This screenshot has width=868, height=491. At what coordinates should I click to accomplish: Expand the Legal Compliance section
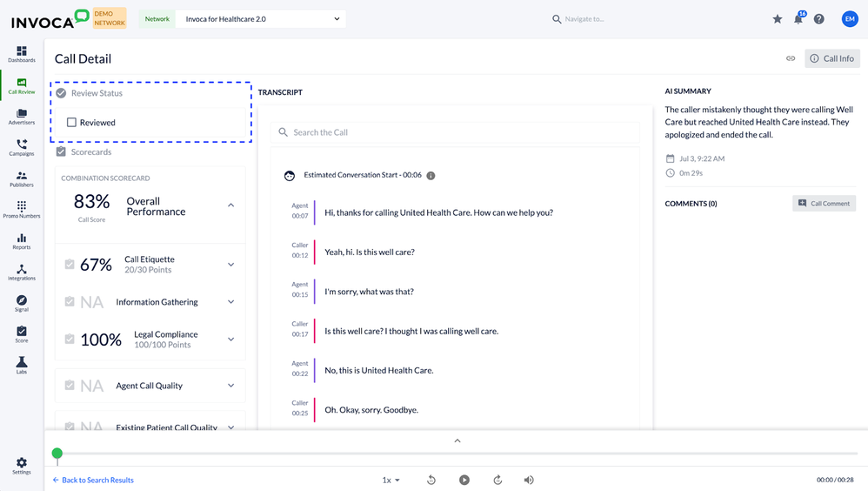[x=230, y=340]
